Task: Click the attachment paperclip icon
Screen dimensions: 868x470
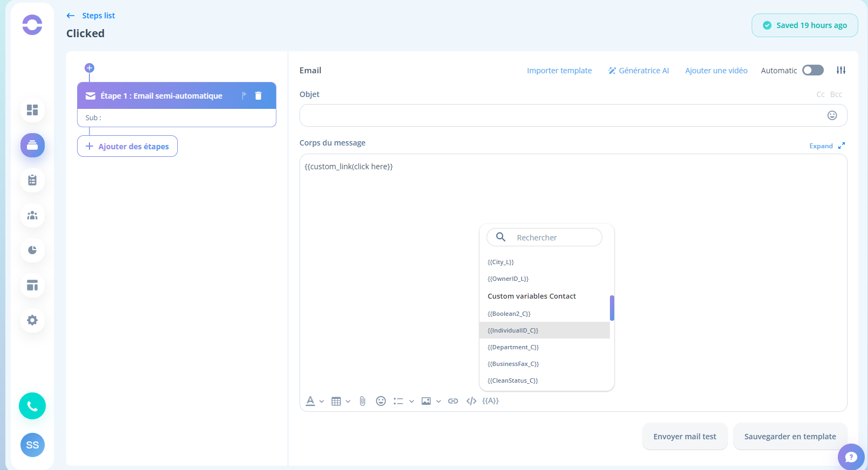Action: (x=363, y=401)
